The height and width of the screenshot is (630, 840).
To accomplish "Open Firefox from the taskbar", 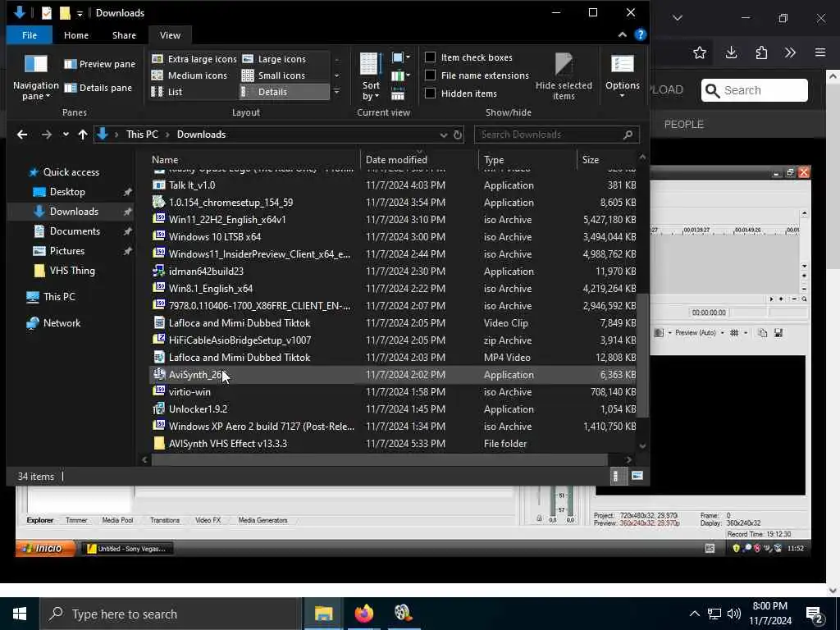I will click(363, 614).
